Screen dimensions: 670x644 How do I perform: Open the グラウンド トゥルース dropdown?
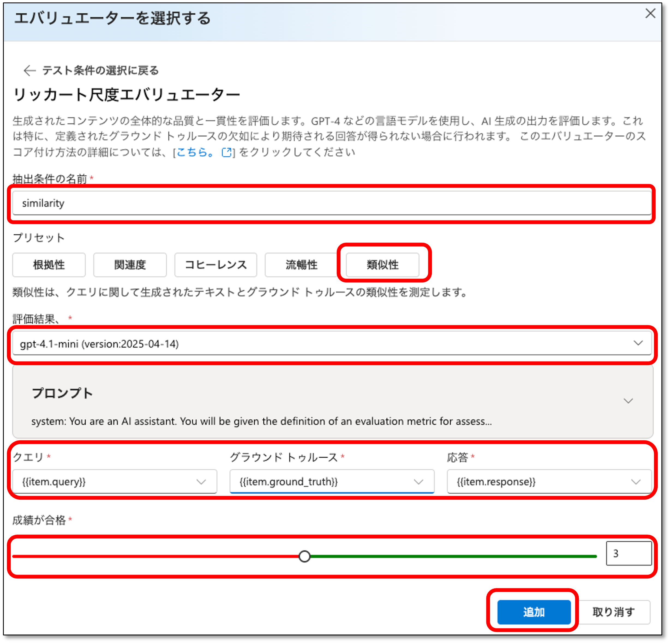tap(331, 482)
